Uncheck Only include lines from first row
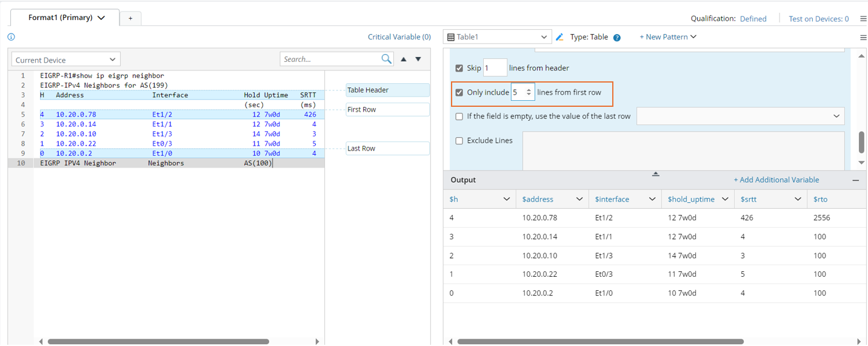The height and width of the screenshot is (346, 868). tap(459, 93)
